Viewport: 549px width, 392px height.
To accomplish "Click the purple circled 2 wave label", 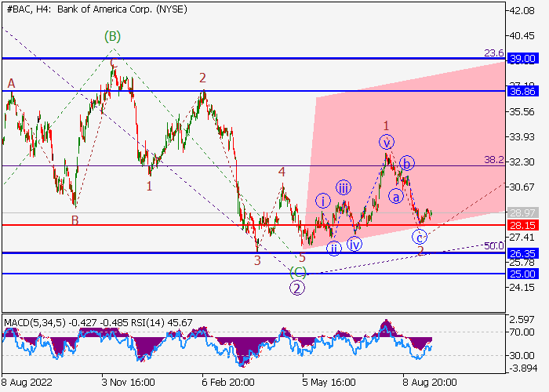I will coord(297,288).
